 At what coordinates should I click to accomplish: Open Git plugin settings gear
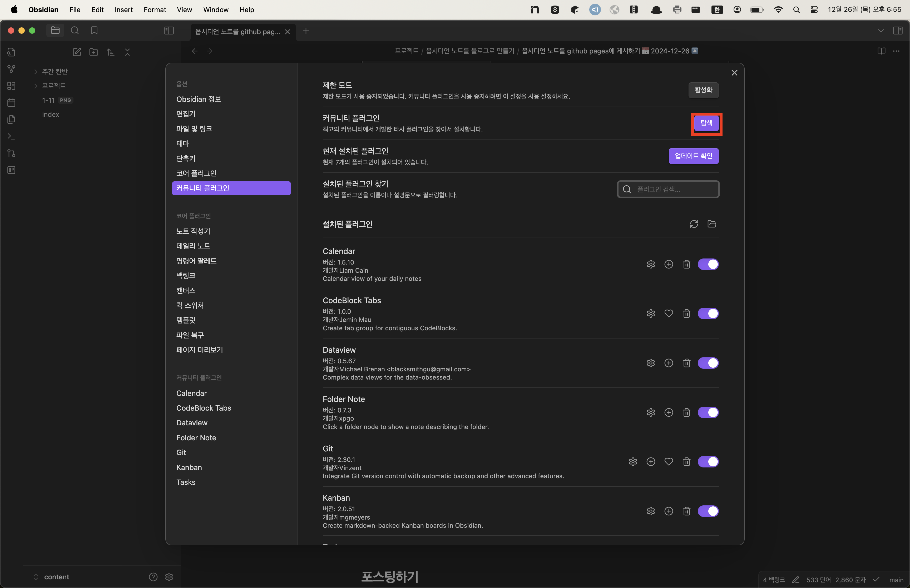pyautogui.click(x=633, y=462)
